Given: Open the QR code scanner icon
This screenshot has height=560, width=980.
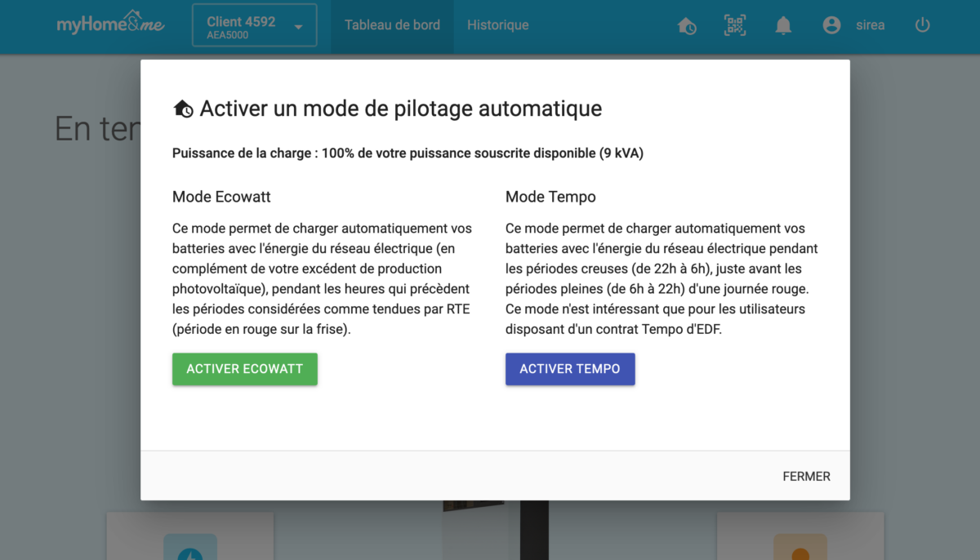Looking at the screenshot, I should click(x=735, y=25).
